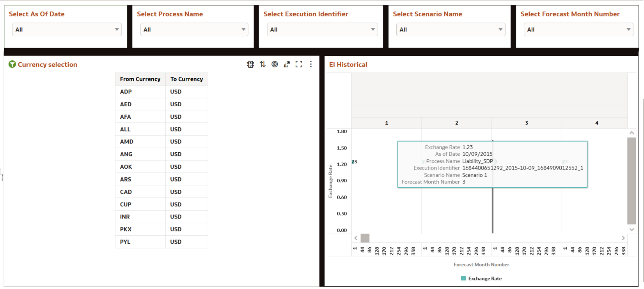
Task: Click the dark bar in chart panel 3
Action: [x=493, y=210]
